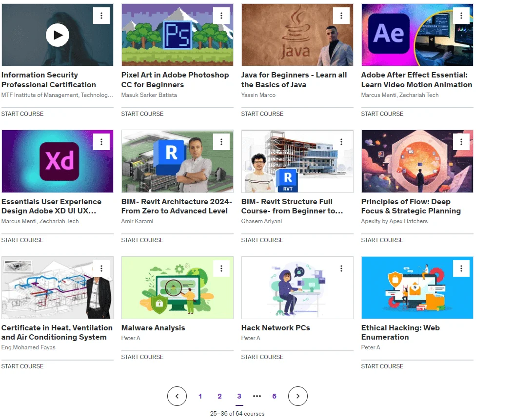Image resolution: width=514 pixels, height=420 pixels.
Task: Jump to page 2 of courses
Action: pos(219,396)
